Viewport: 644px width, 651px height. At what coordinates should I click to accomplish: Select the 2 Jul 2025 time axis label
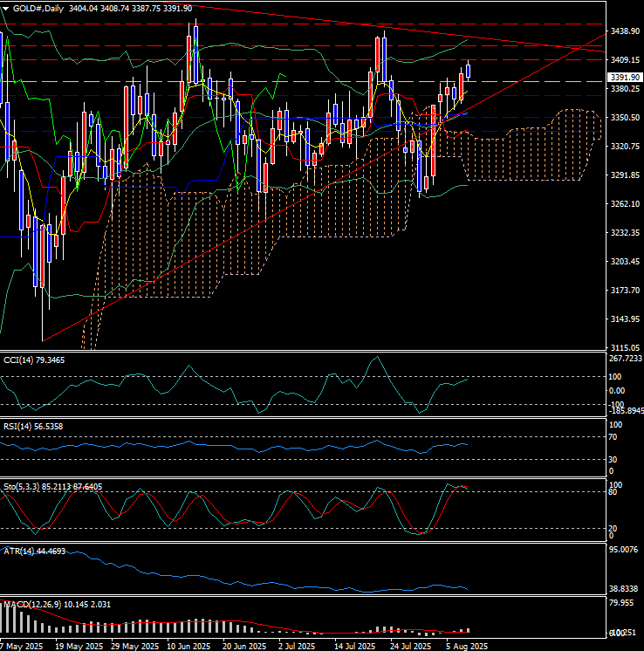tap(297, 647)
